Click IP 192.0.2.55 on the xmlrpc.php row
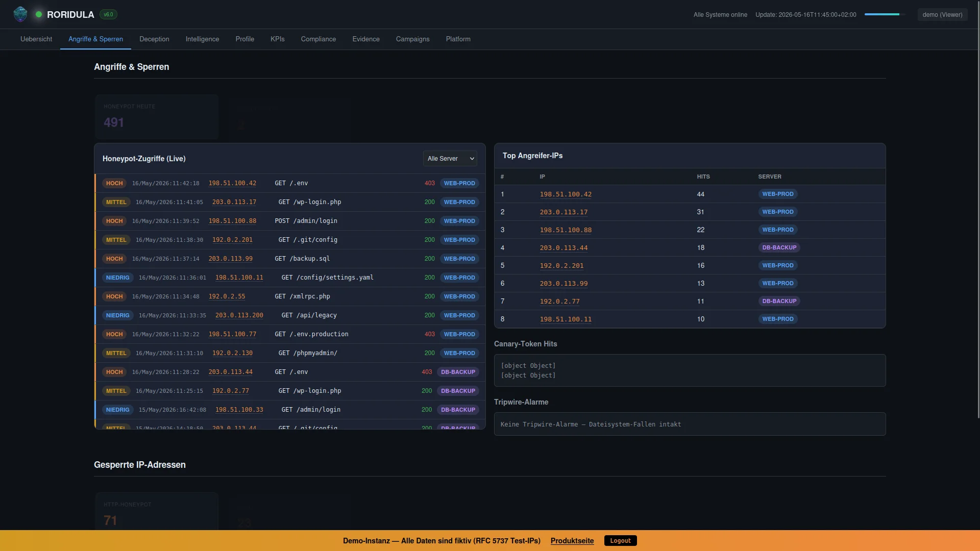Image resolution: width=980 pixels, height=551 pixels. [227, 296]
